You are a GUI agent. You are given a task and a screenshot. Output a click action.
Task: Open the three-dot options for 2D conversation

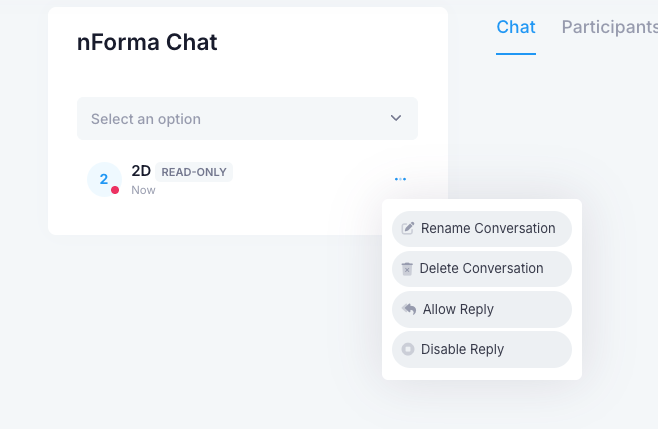[x=400, y=180]
